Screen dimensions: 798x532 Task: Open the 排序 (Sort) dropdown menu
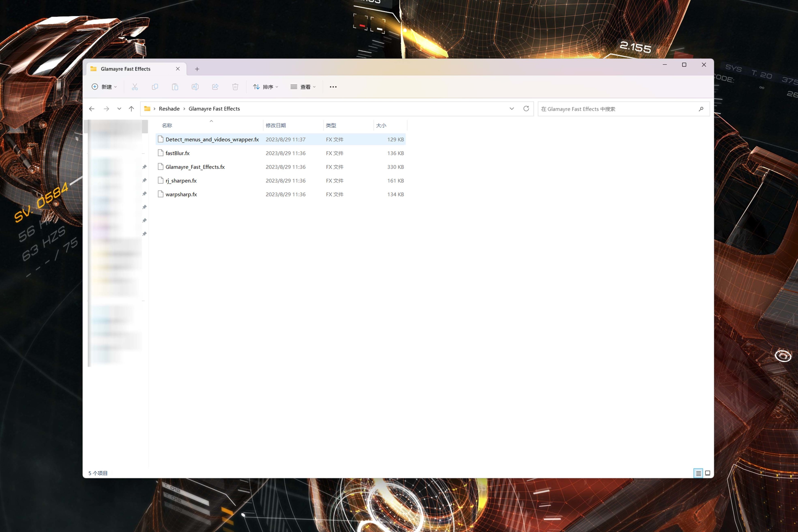[266, 87]
